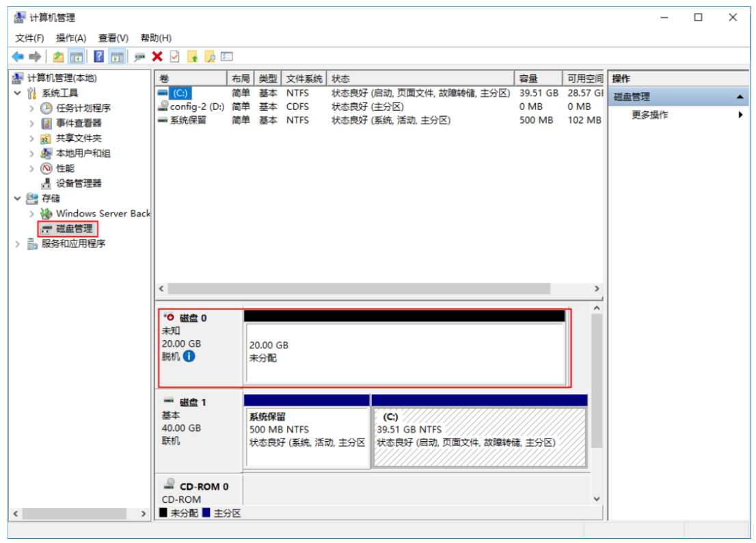The image size is (756, 543).
Task: Click the 共享文件夹 icon in tree
Action: (46, 139)
